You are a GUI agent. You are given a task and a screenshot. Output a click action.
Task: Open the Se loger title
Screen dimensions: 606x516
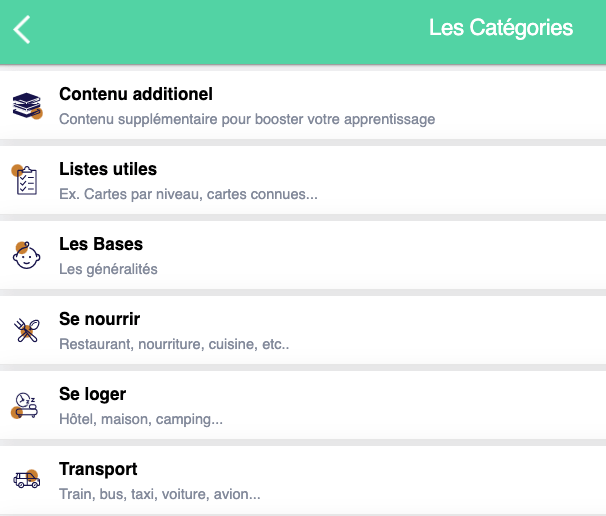pos(93,394)
